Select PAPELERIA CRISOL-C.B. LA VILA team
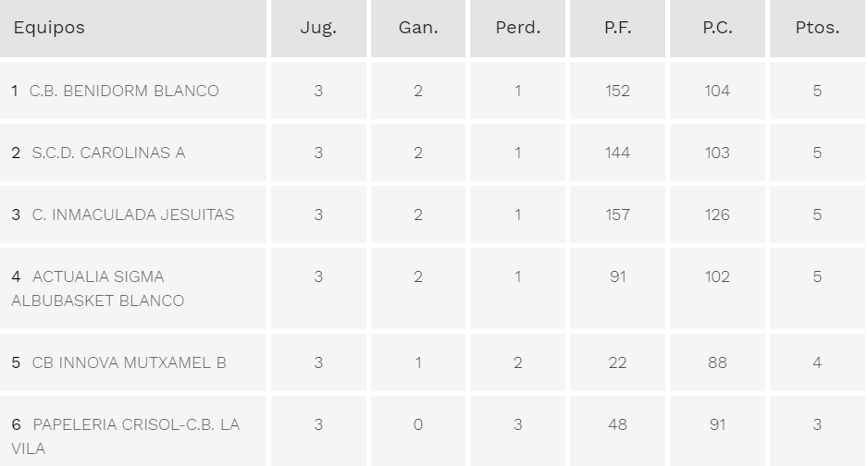Screen dimensions: 868x466 point(126,436)
